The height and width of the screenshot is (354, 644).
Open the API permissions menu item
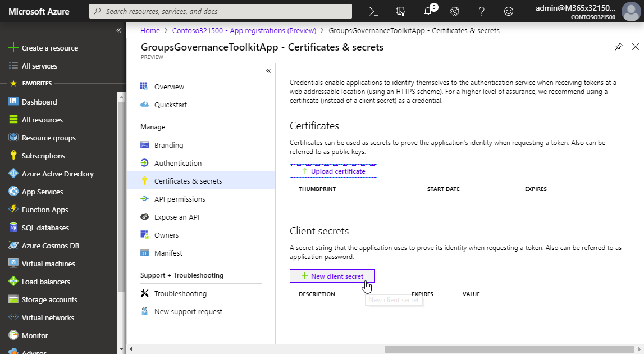click(180, 199)
